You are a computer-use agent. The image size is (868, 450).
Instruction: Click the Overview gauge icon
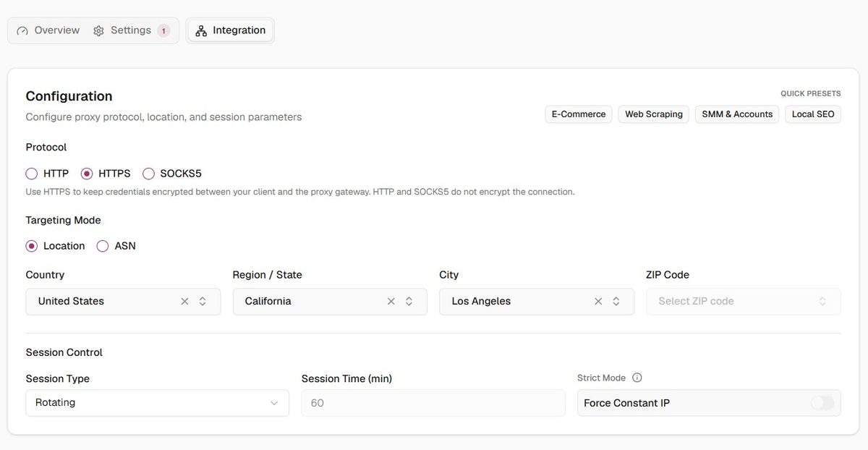[x=22, y=31]
